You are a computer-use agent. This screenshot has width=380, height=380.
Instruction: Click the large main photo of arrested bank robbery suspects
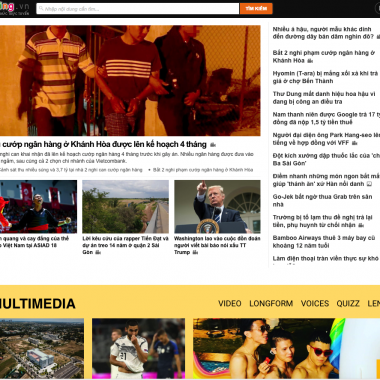(x=130, y=80)
